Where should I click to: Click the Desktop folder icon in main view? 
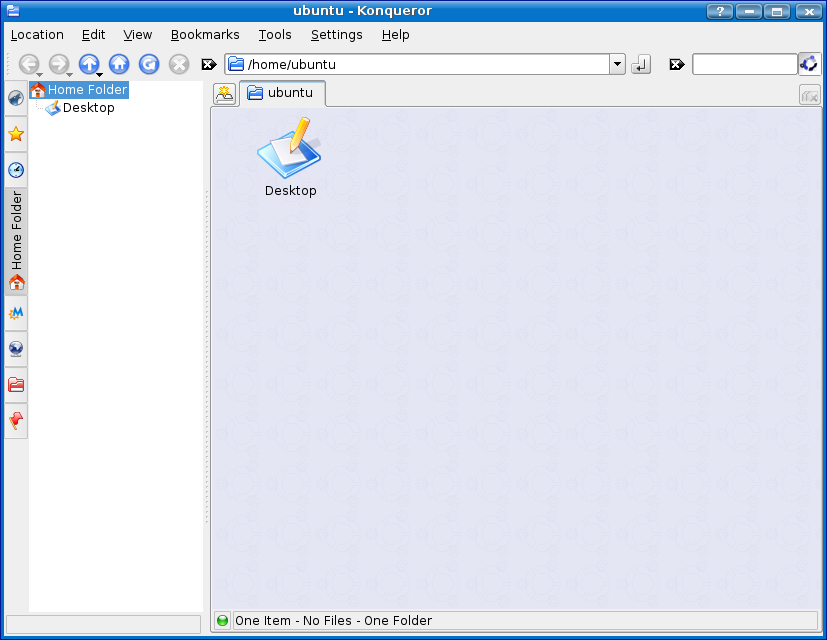(x=290, y=150)
